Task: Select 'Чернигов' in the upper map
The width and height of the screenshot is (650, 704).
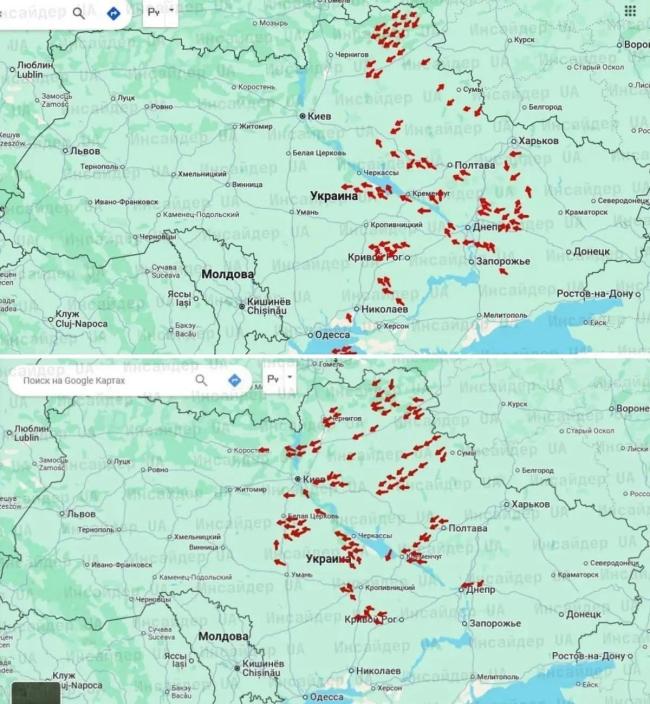Action: click(352, 54)
